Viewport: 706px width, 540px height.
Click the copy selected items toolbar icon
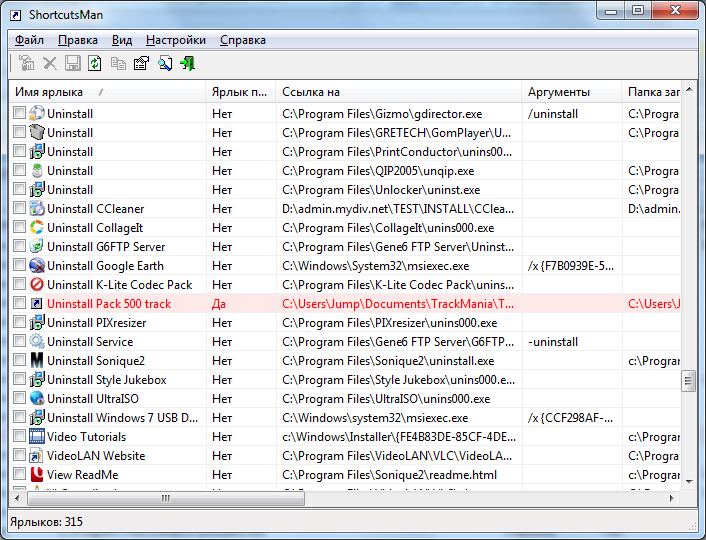[118, 63]
